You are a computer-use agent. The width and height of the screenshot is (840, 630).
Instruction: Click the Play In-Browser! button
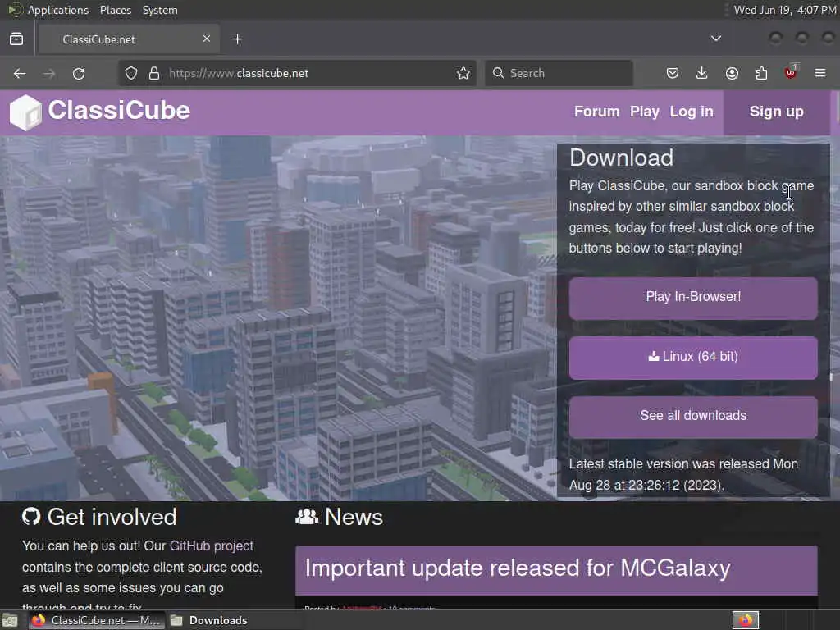click(x=693, y=298)
